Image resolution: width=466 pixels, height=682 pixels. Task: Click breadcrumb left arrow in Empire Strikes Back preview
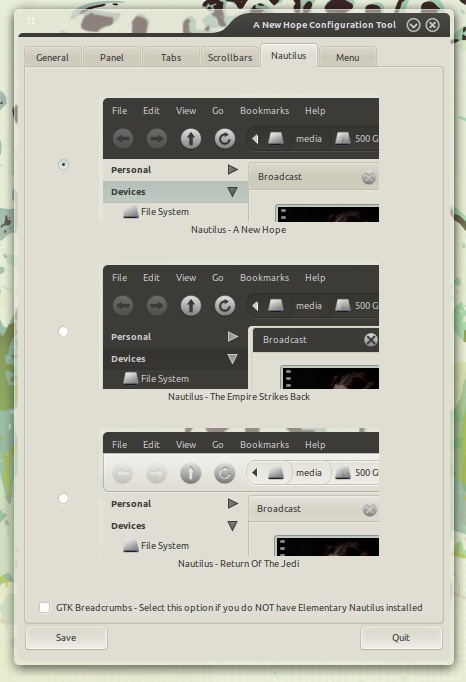pos(255,306)
